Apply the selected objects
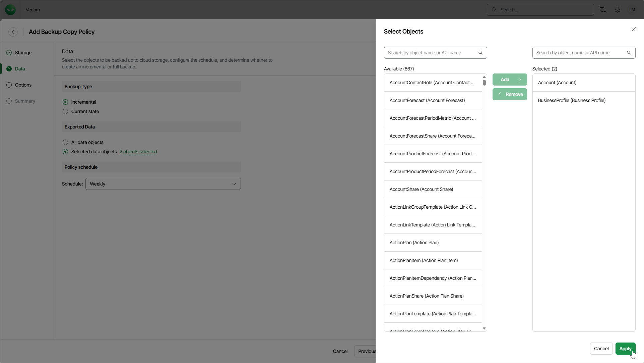The width and height of the screenshot is (644, 363). pos(625,349)
